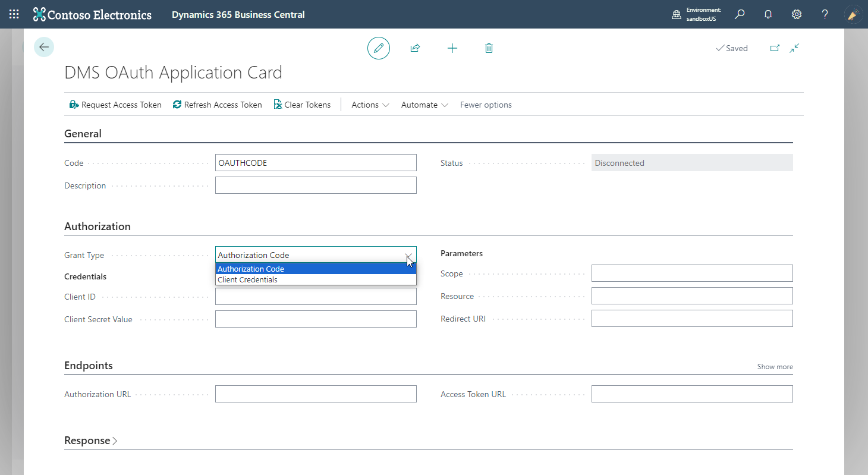The height and width of the screenshot is (475, 868).
Task: Open the app launcher grid icon
Action: 13,14
